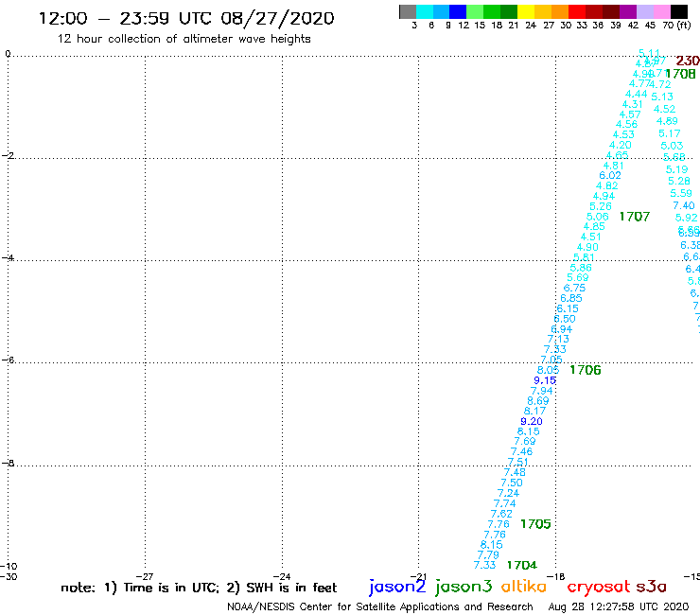Select the bright red swatch in the legend
700x615 pixels.
point(576,11)
